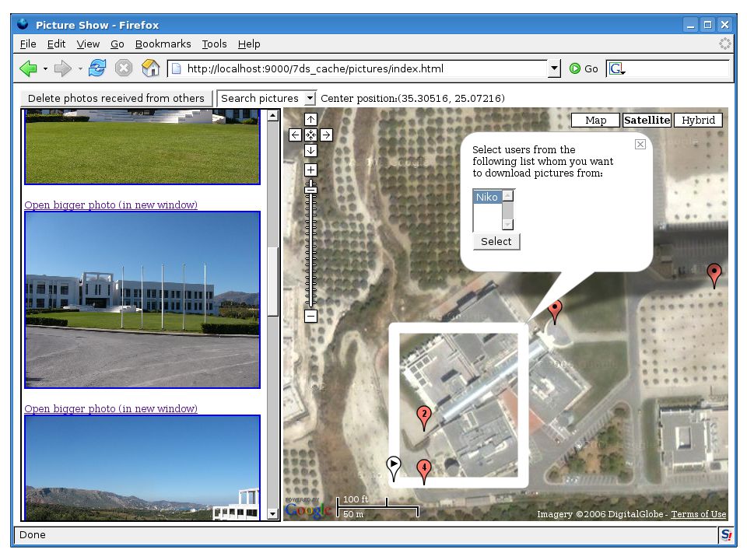Open bigger photo link above landscape photo
The height and width of the screenshot is (560, 747).
coord(111,408)
